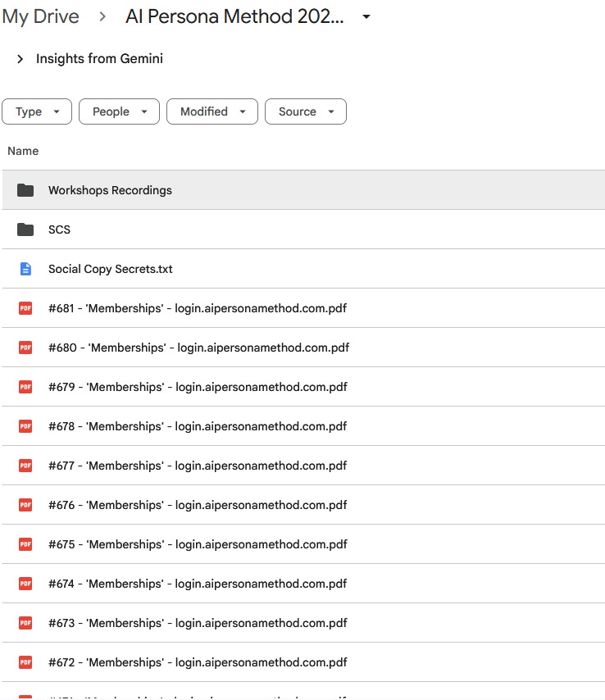
Task: Expand the Insights from Gemini section
Action: click(x=20, y=59)
